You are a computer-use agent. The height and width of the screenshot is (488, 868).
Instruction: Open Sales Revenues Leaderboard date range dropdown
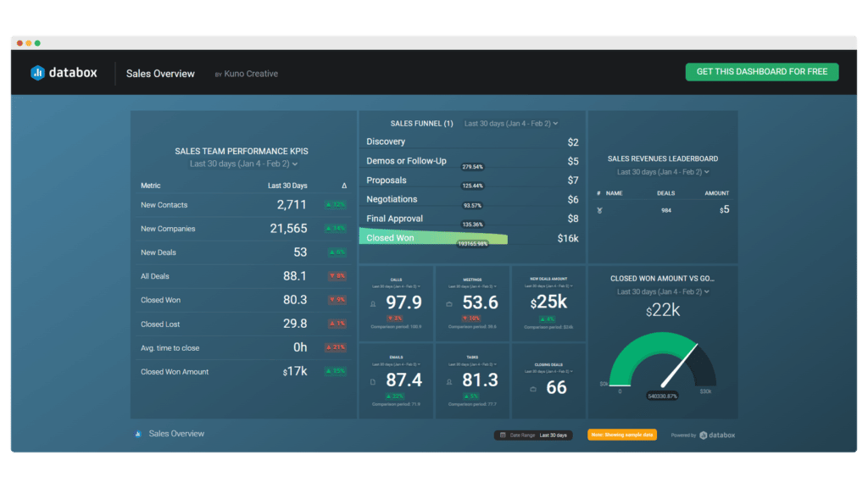[x=663, y=172]
